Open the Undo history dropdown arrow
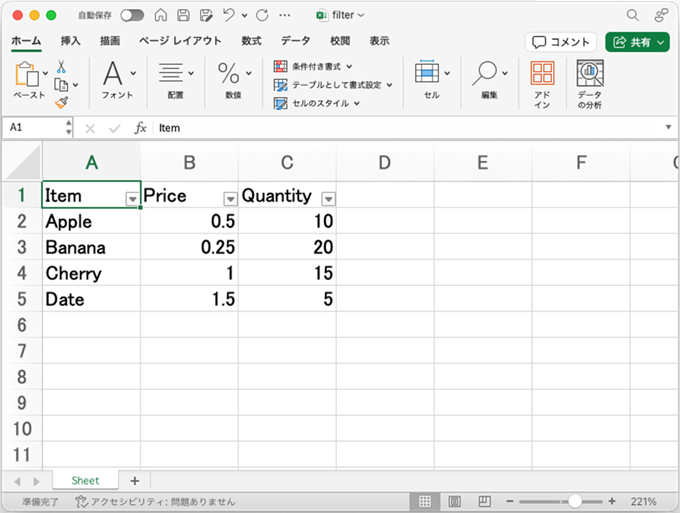Screen dimensions: 680x513 (x=245, y=16)
